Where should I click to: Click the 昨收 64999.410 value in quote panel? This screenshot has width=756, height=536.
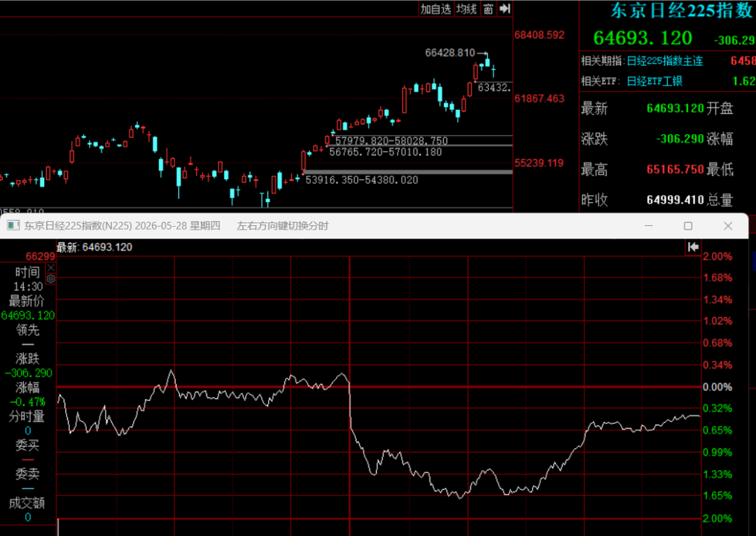tap(675, 200)
